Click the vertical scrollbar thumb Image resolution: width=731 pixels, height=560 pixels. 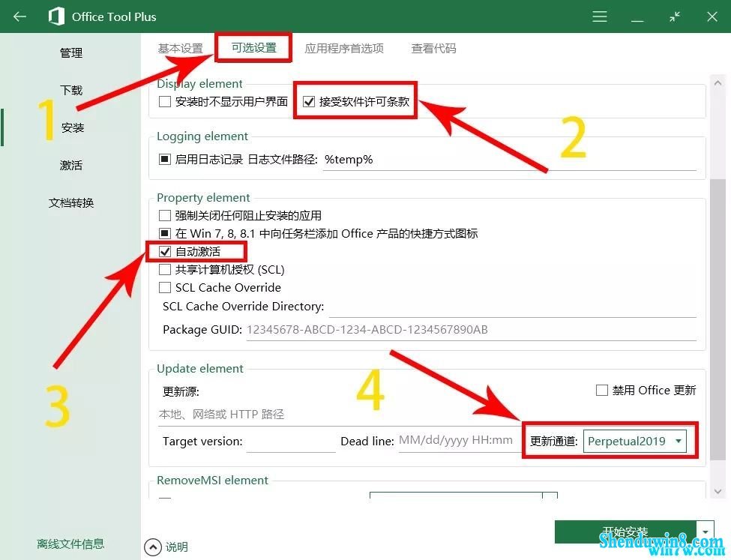pos(718,319)
